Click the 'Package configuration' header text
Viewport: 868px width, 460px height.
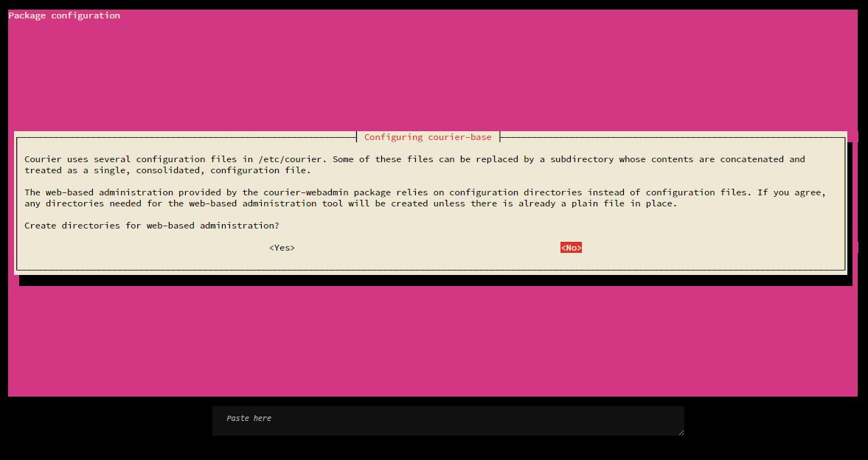tap(64, 15)
